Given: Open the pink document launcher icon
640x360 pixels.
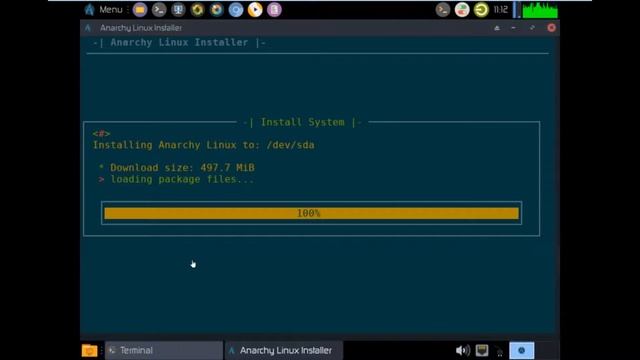Looking at the screenshot, I should [x=274, y=10].
